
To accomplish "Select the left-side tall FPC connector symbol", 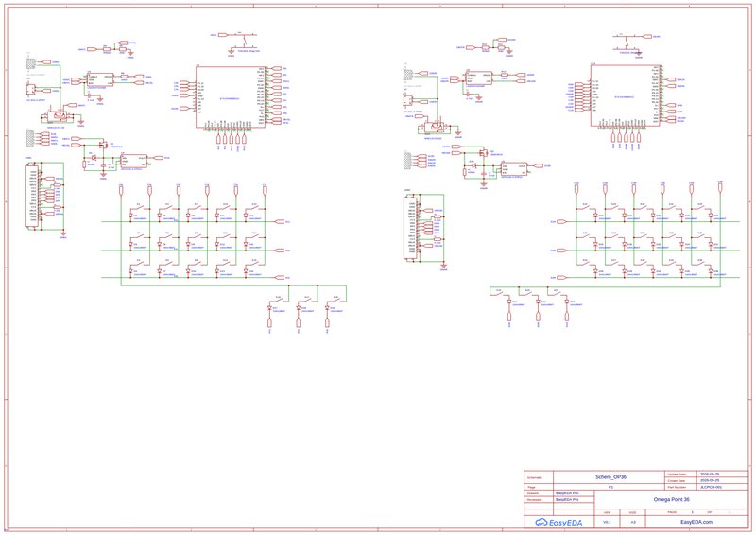I will click(x=33, y=197).
